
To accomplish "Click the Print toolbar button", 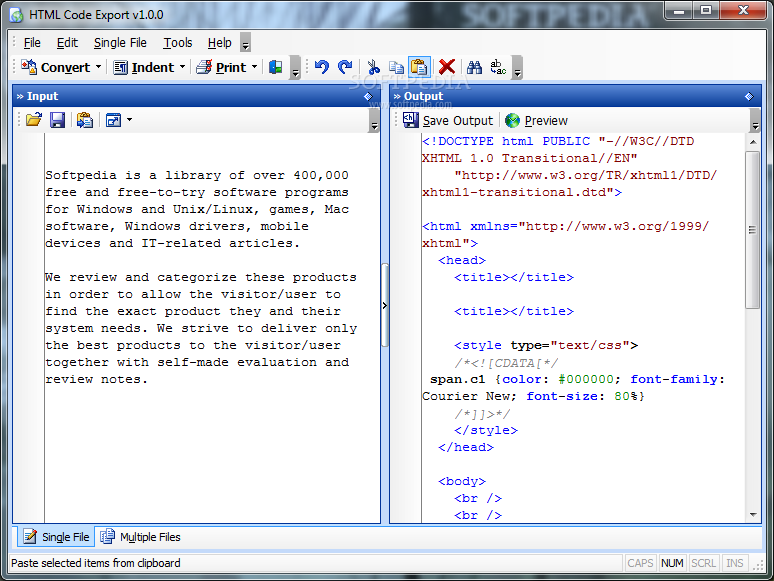I will (221, 67).
